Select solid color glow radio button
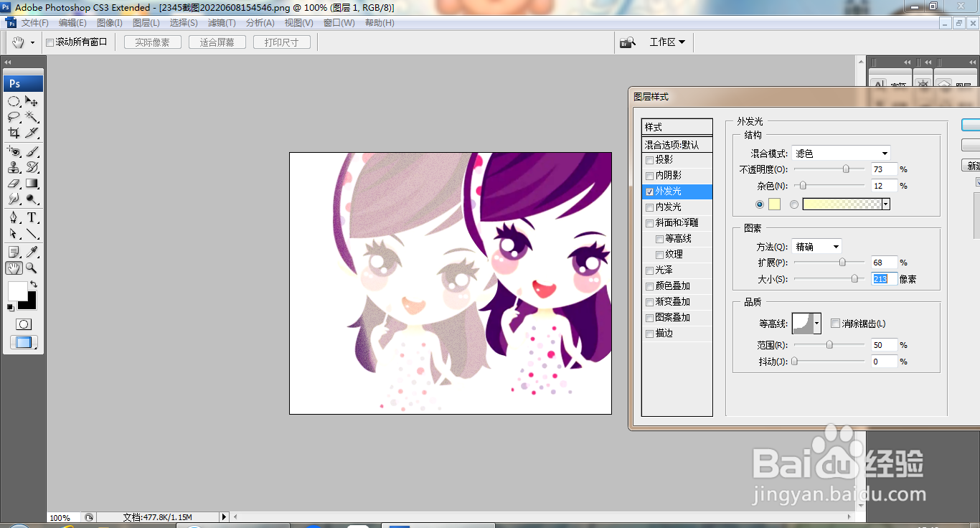 (x=760, y=204)
